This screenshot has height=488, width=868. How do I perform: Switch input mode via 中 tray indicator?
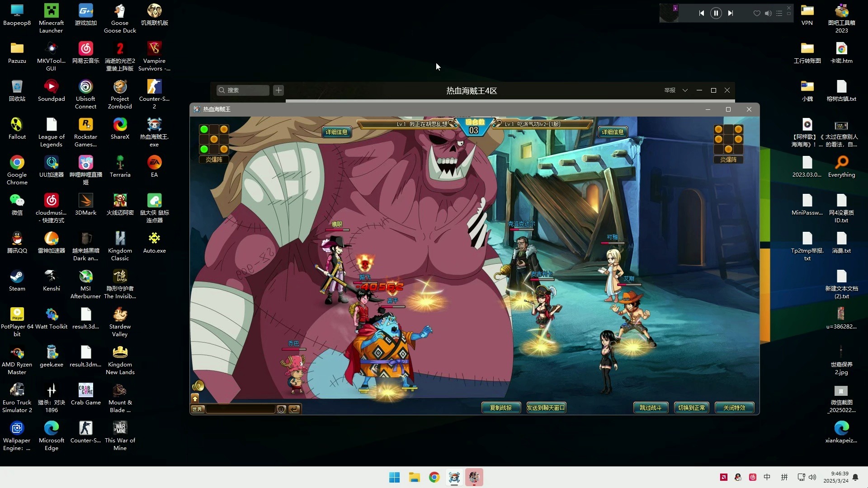pos(767,477)
